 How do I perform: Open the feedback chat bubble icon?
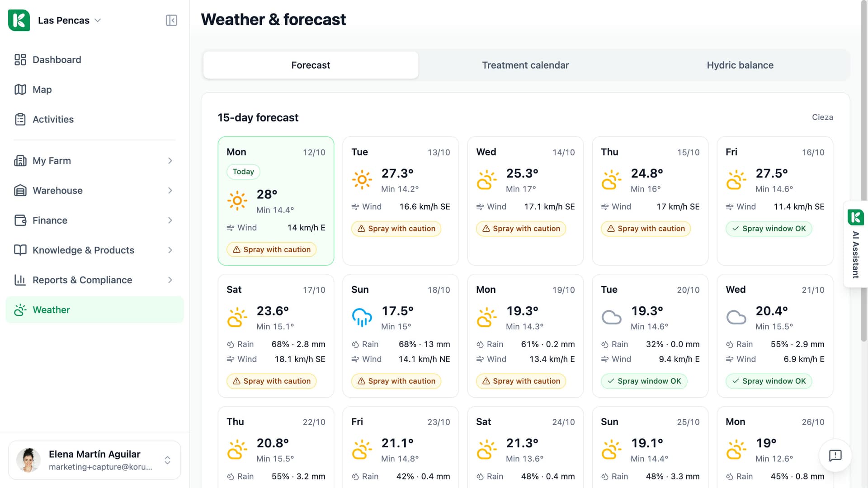tap(835, 455)
